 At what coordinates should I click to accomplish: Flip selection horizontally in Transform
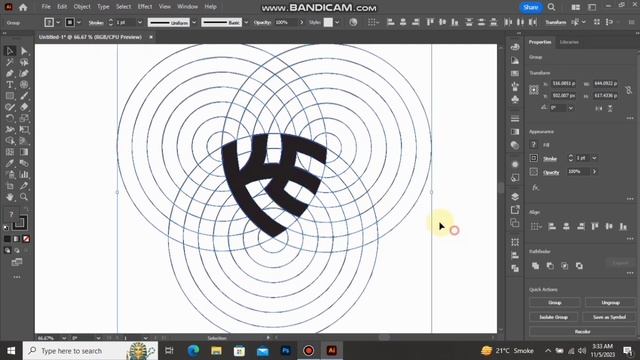click(x=598, y=108)
